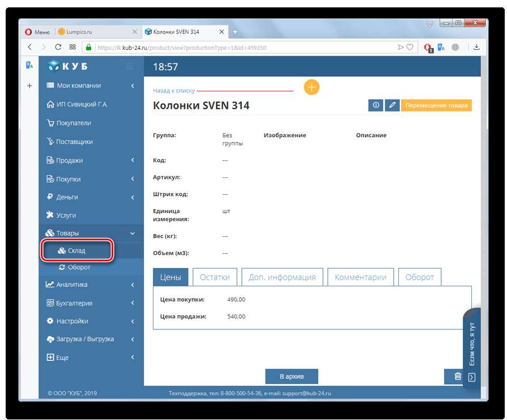
Task: Follow the Назад к списку link
Action: [173, 91]
